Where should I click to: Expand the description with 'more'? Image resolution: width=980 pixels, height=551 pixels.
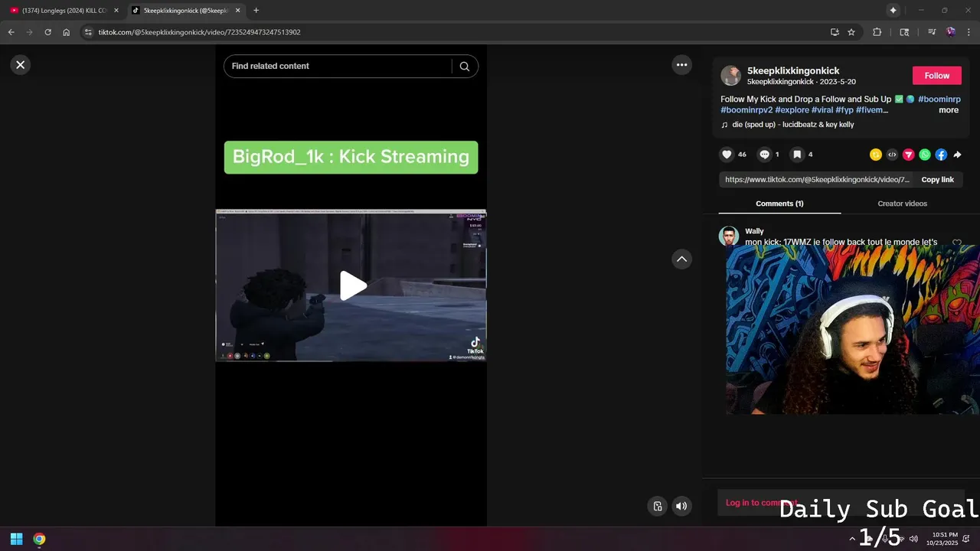tap(949, 110)
